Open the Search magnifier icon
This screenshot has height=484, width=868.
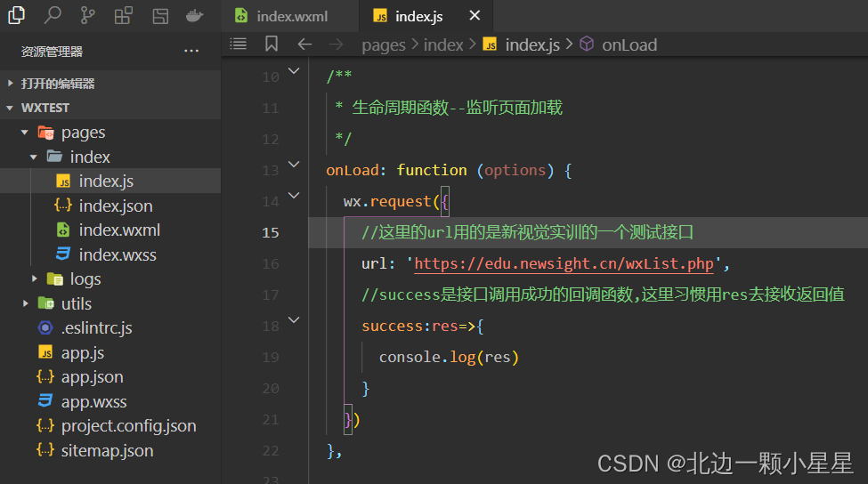tap(52, 15)
